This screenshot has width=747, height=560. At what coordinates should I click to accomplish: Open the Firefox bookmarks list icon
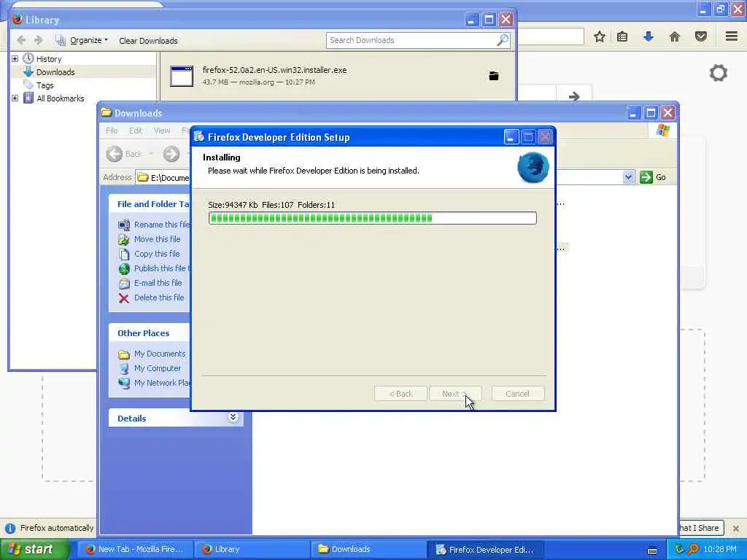[622, 36]
